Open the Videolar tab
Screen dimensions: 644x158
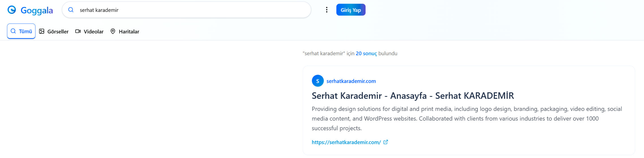(89, 31)
